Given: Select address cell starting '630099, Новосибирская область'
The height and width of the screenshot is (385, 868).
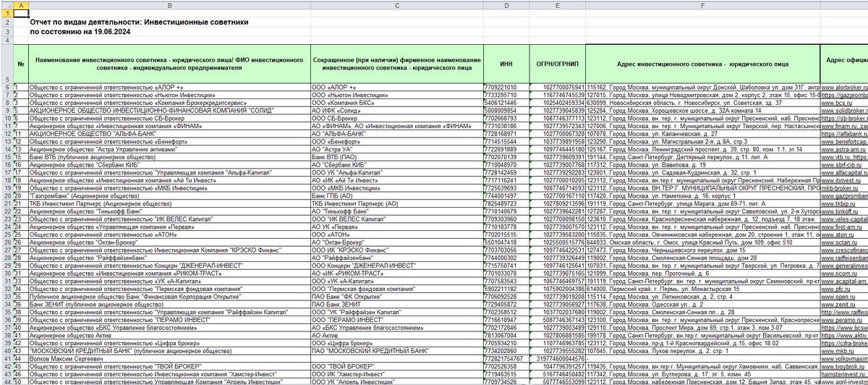Looking at the screenshot, I should point(704,102).
